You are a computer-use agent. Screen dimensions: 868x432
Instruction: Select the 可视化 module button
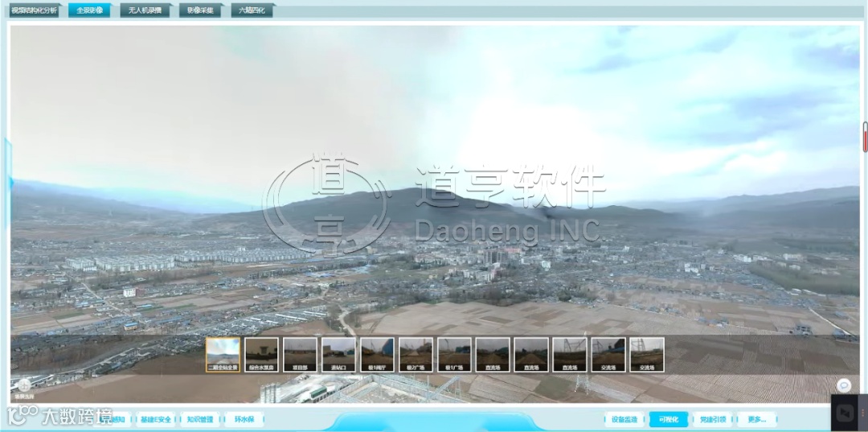point(669,419)
